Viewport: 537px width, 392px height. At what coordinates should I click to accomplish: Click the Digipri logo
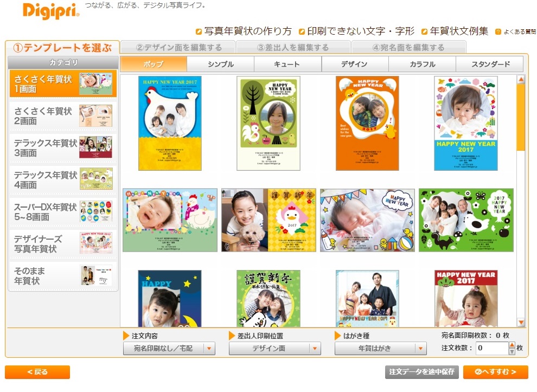pos(51,11)
